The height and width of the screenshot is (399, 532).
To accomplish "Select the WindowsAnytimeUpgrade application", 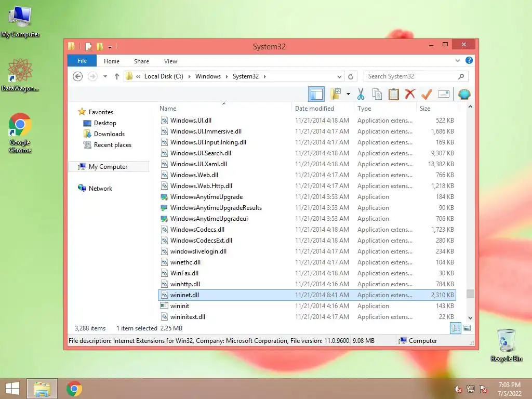I will pos(307,197).
